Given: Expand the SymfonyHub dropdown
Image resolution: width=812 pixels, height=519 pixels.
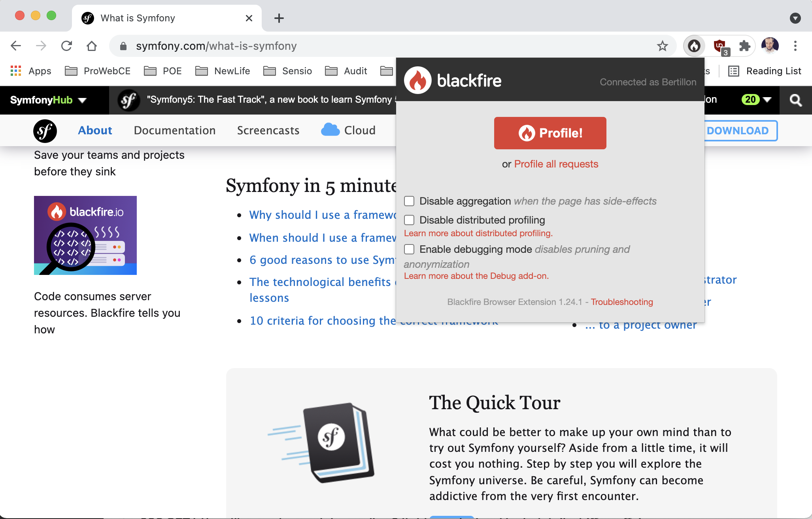Looking at the screenshot, I should (x=48, y=100).
